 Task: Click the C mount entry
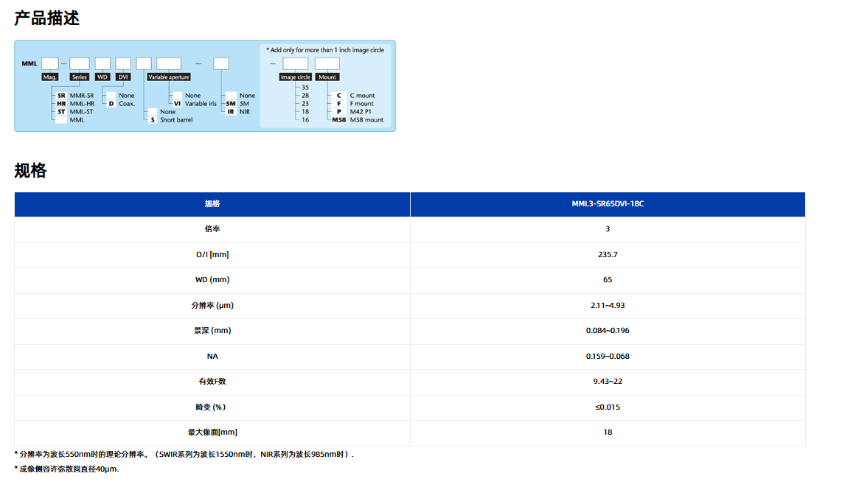[x=355, y=96]
